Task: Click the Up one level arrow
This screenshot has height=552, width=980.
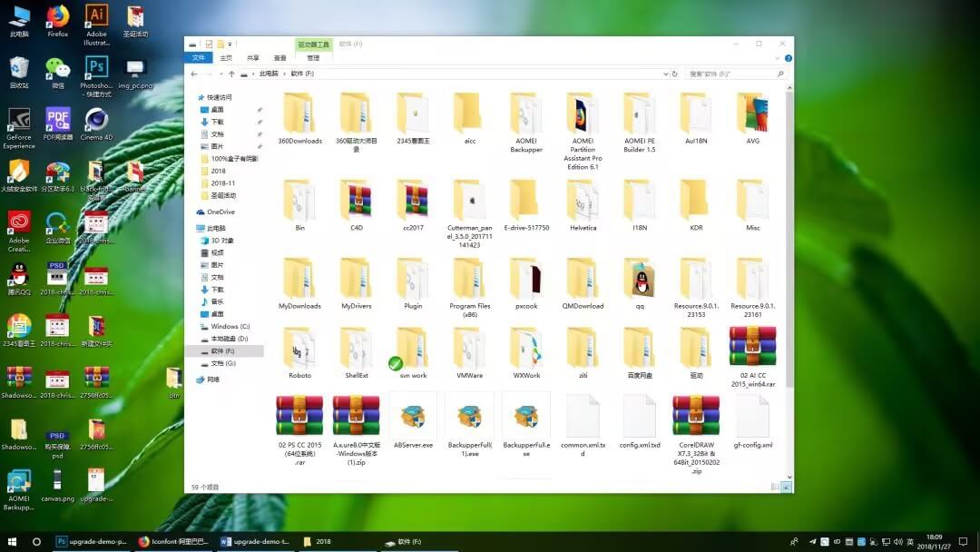Action: 232,74
